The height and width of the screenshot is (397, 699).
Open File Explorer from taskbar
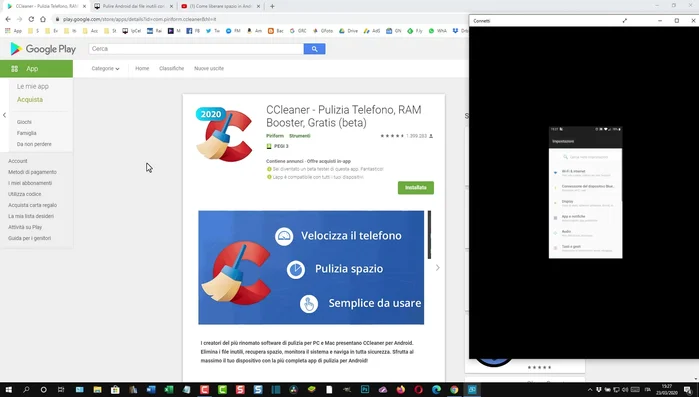tap(97, 389)
